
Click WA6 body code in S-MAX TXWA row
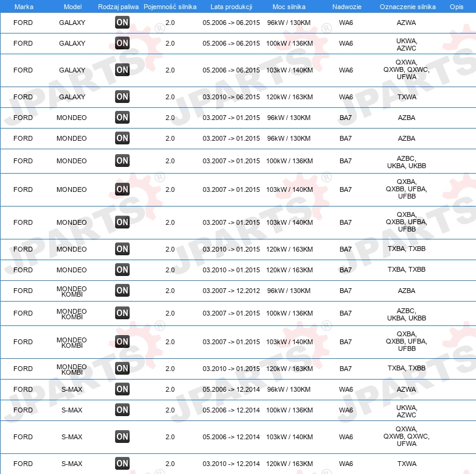click(346, 464)
